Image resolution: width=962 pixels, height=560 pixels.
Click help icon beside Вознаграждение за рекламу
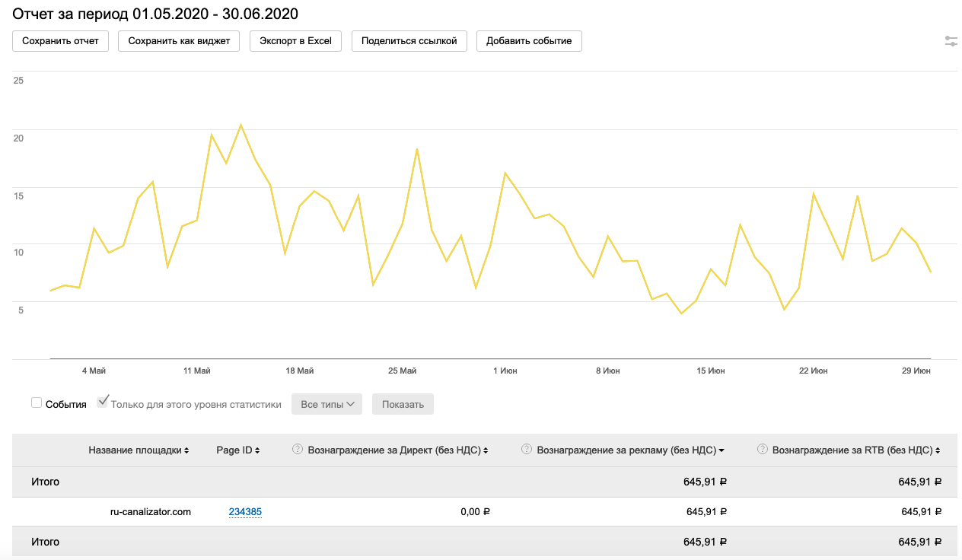click(526, 450)
